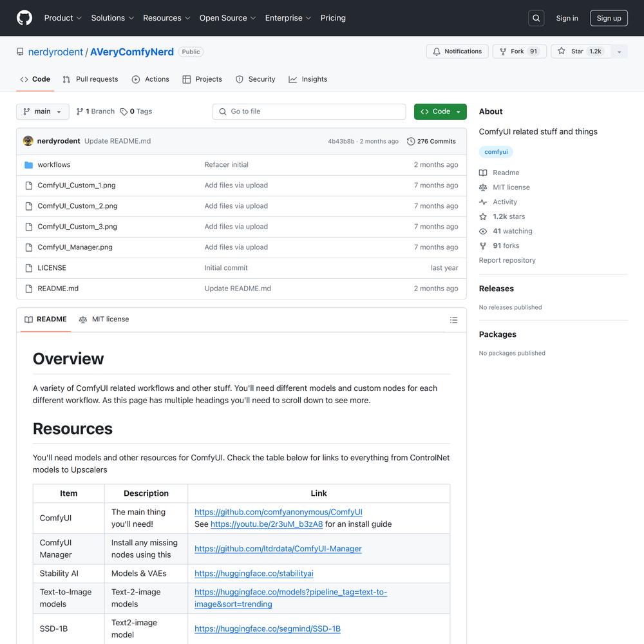The width and height of the screenshot is (644, 644).
Task: Open the main branch selector dropdown
Action: coord(43,111)
